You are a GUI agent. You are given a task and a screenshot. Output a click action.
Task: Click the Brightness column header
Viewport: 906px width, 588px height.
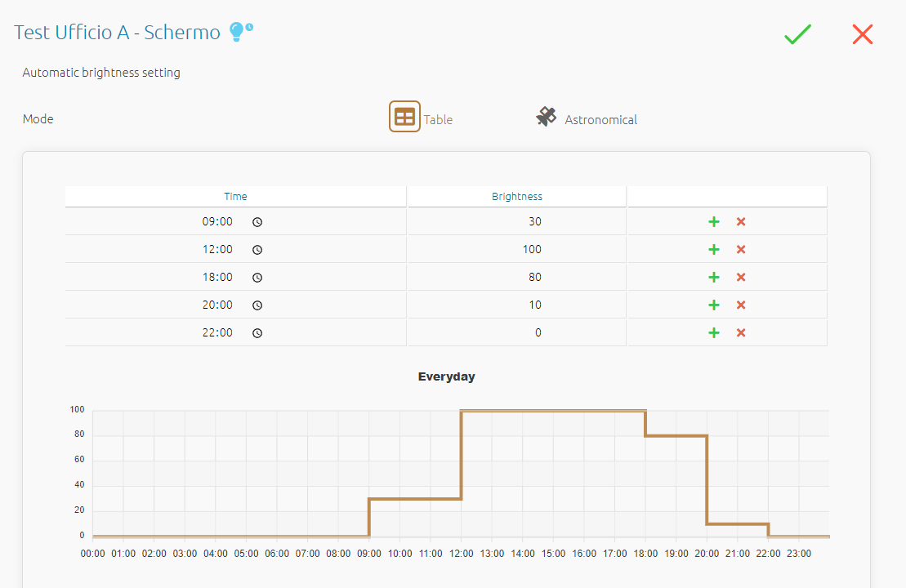(x=516, y=197)
